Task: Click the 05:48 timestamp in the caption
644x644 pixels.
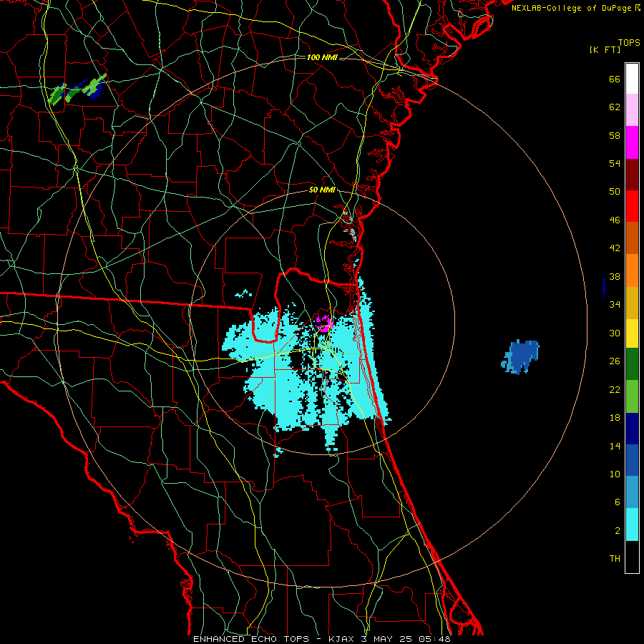Action: pyautogui.click(x=434, y=639)
